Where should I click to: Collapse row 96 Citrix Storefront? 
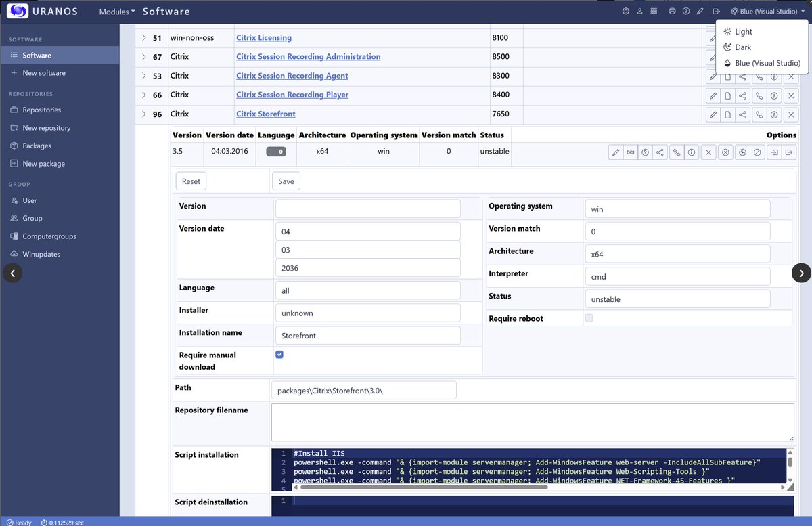click(x=144, y=114)
